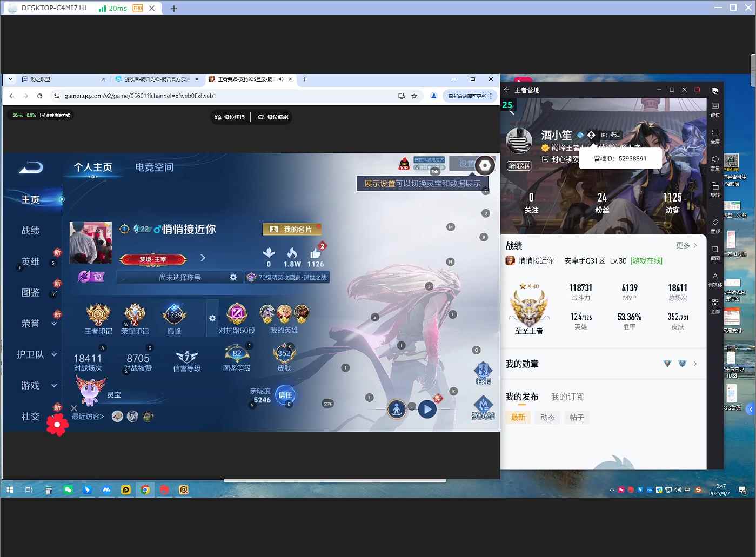Switch to 电竞空间 tab
This screenshot has width=756, height=557.
coord(154,167)
